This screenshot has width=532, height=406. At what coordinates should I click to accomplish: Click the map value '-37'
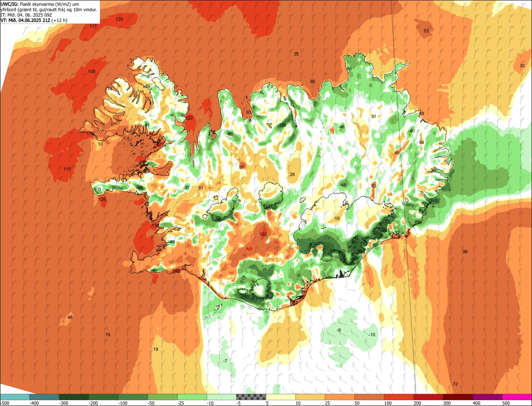click(186, 188)
